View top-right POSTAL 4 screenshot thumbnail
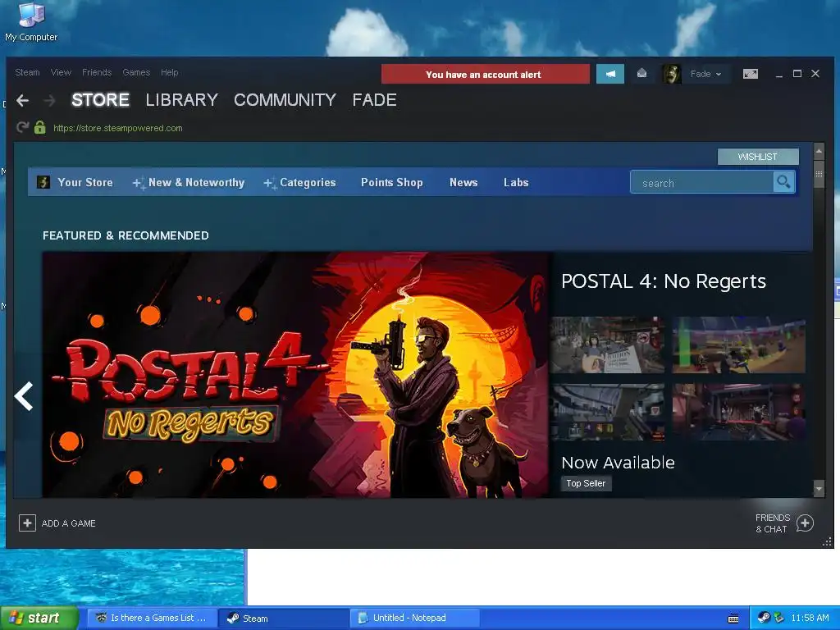Screen dimensions: 840x630 739,345
